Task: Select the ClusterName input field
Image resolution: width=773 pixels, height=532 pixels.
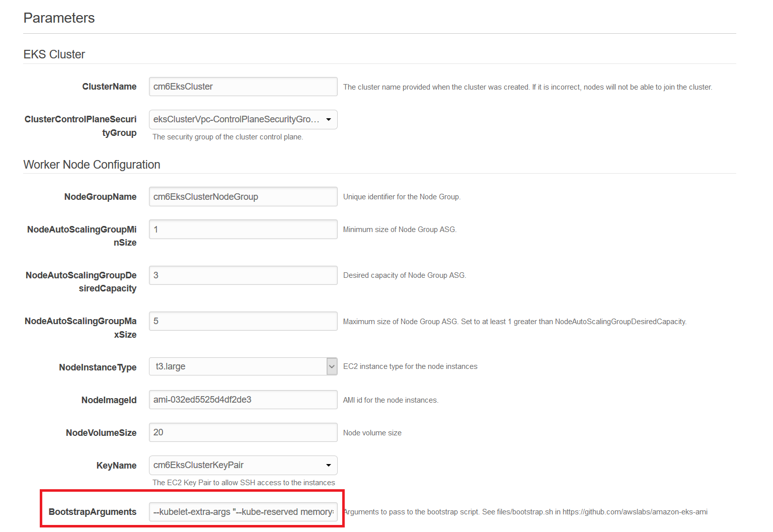Action: [243, 86]
